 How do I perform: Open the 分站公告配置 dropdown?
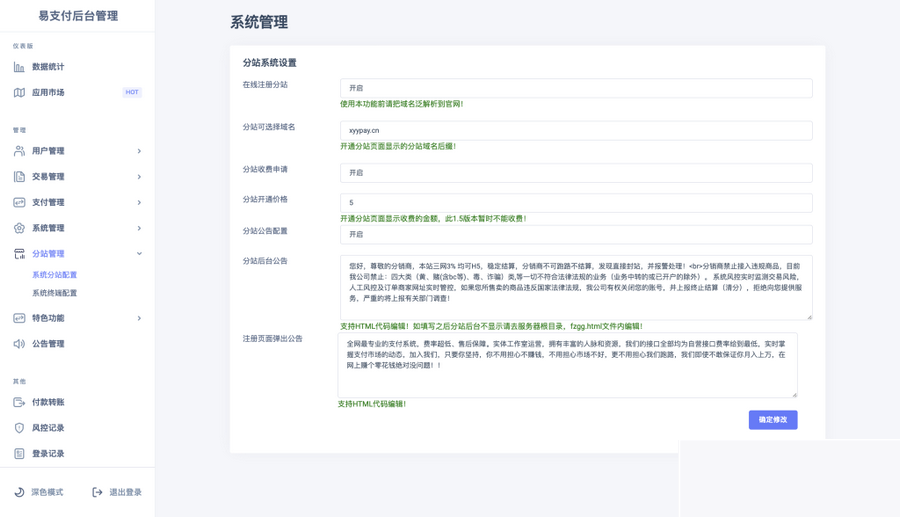pyautogui.click(x=575, y=234)
